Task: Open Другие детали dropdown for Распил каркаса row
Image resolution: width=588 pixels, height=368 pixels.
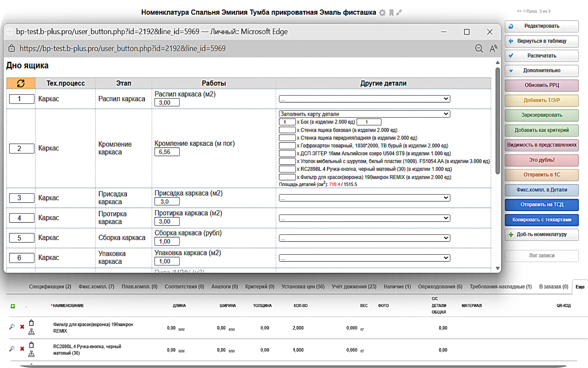Action: click(364, 99)
